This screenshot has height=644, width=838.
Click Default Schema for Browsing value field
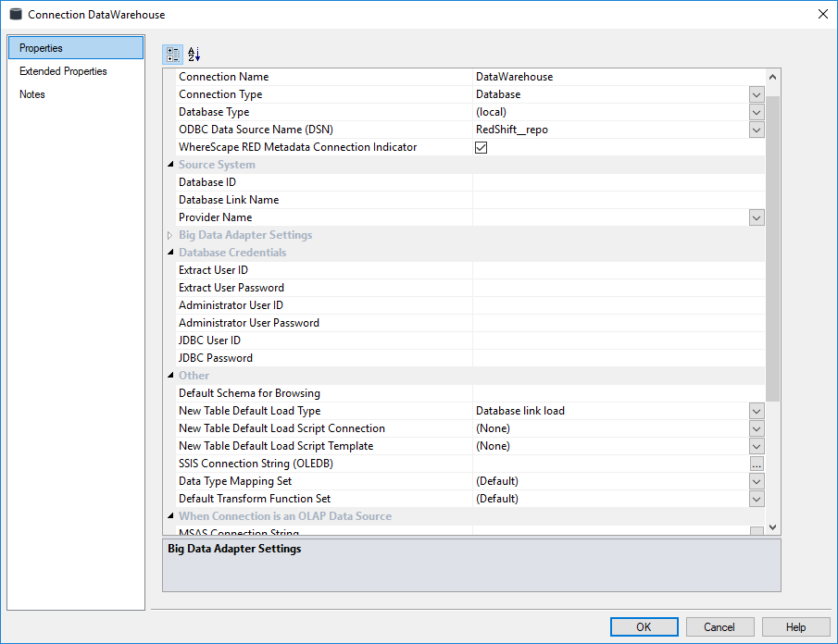coord(619,393)
